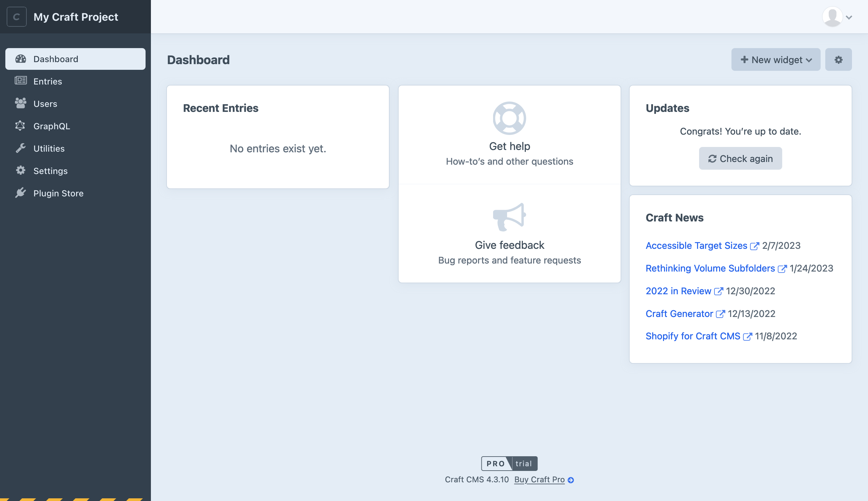Viewport: 868px width, 501px height.
Task: Click 'Congrats! You're up to date.' message
Action: pos(740,131)
